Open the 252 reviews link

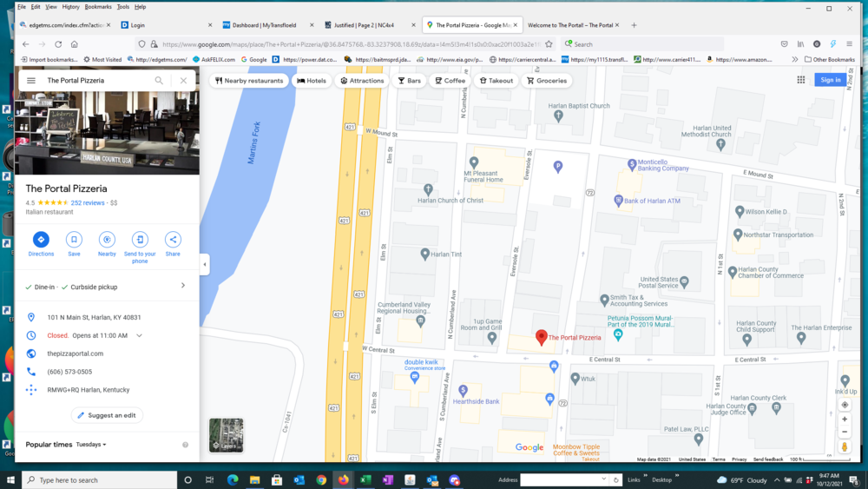[x=88, y=202]
